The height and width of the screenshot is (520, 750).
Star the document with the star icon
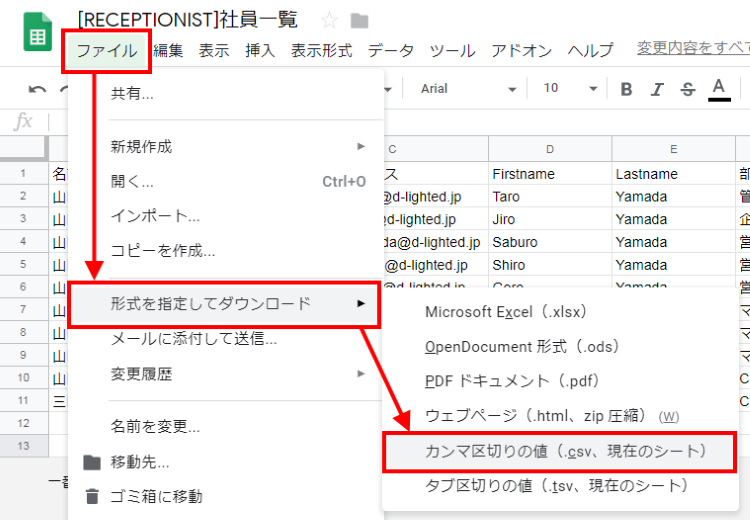point(329,21)
